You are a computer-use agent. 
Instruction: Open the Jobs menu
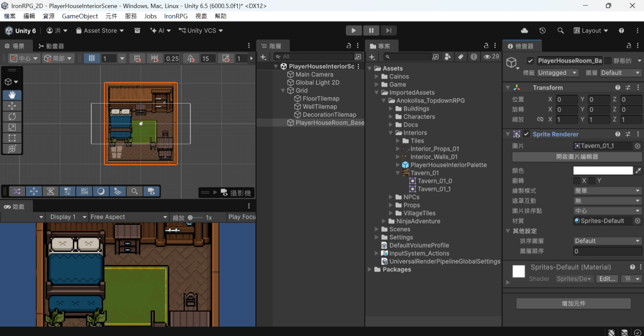150,16
